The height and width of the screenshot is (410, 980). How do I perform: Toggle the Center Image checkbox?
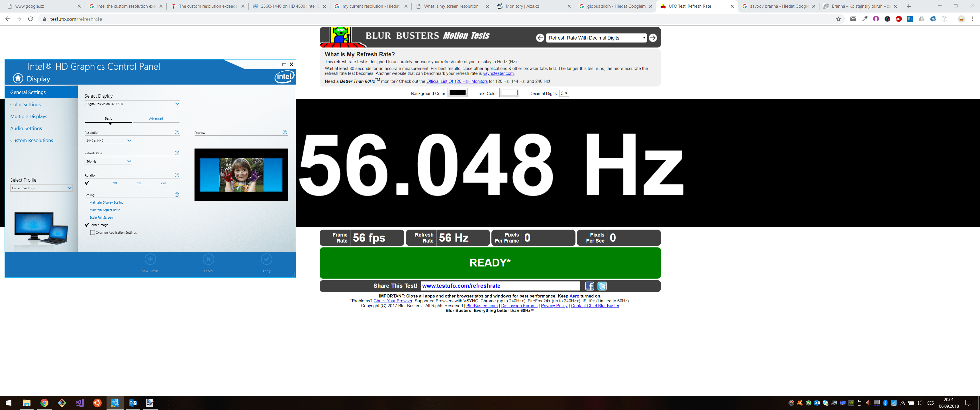[x=87, y=225]
